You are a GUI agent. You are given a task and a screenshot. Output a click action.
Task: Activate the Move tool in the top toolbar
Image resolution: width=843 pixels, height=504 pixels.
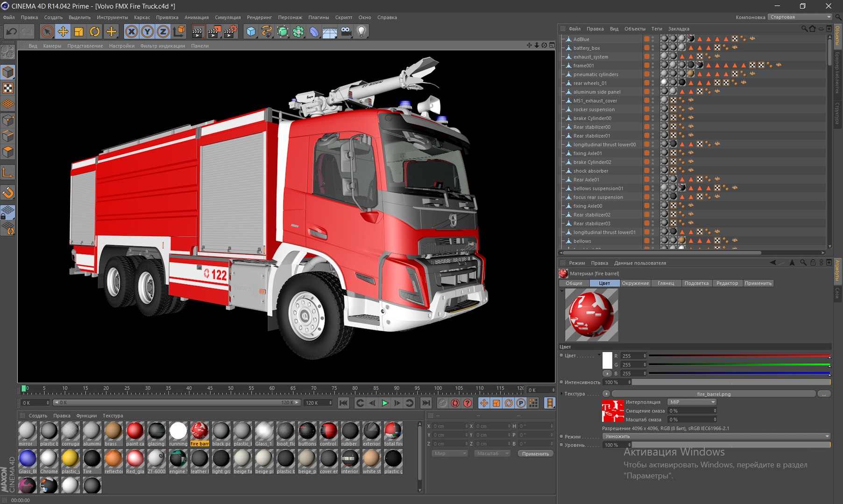pos(63,31)
